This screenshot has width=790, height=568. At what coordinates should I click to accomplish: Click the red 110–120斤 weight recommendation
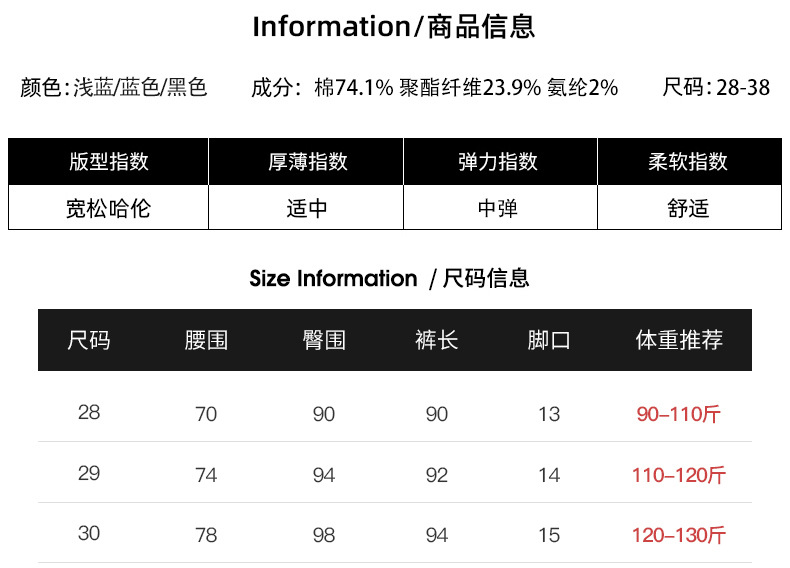tap(679, 475)
